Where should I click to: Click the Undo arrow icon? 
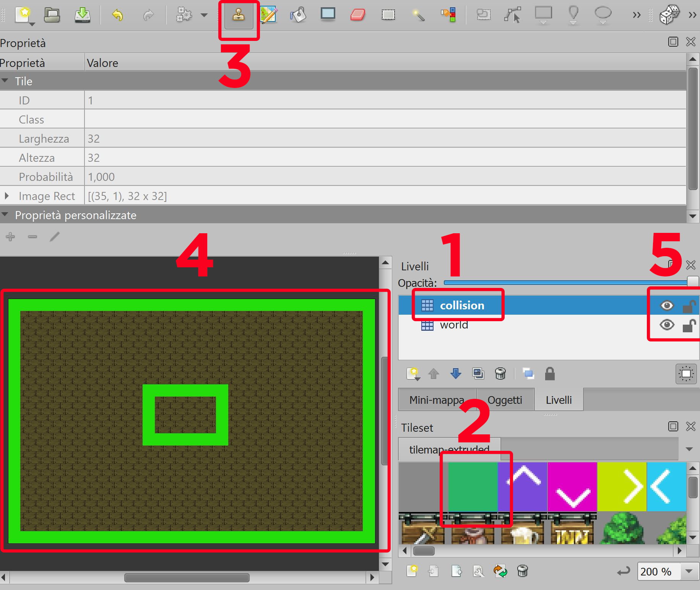click(x=117, y=15)
